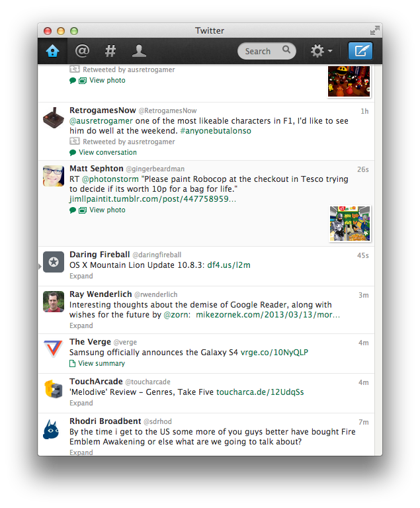View summary of The Verge tweet

tap(101, 364)
